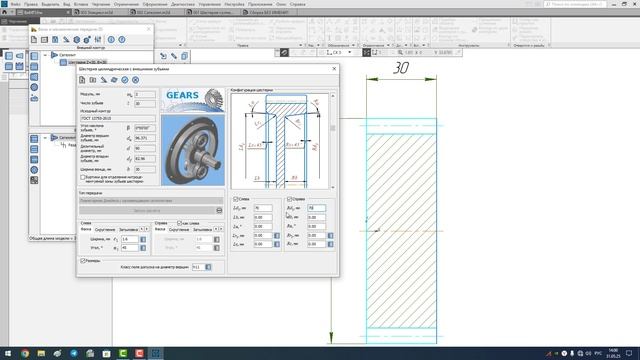Image resolution: width=640 pixels, height=360 pixels.
Task: Click second window icon in shafts library toolbar
Action: pos(44,40)
